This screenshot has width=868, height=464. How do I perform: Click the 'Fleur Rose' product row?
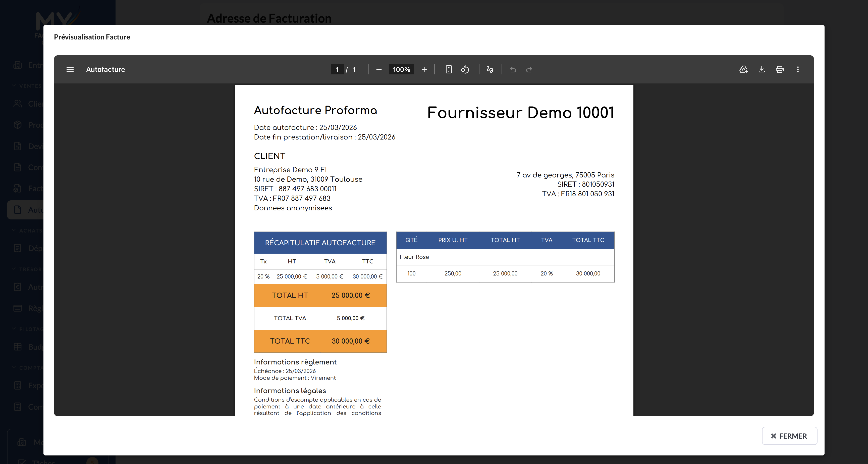pos(505,257)
